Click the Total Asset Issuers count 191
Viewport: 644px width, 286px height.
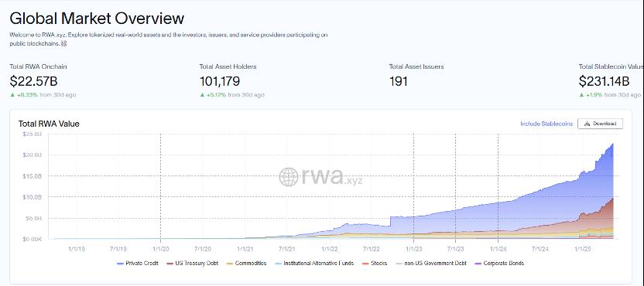click(399, 81)
